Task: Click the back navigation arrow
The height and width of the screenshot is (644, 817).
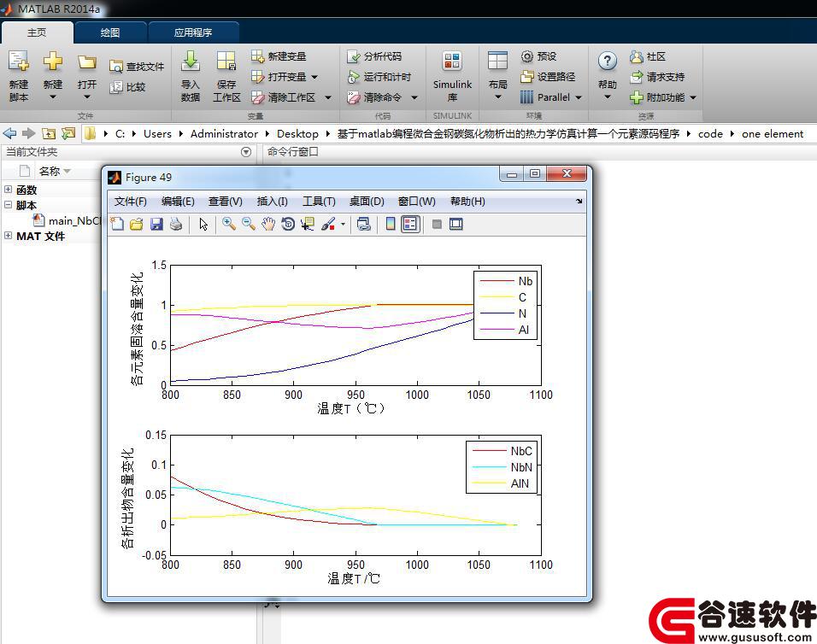Action: click(x=10, y=134)
